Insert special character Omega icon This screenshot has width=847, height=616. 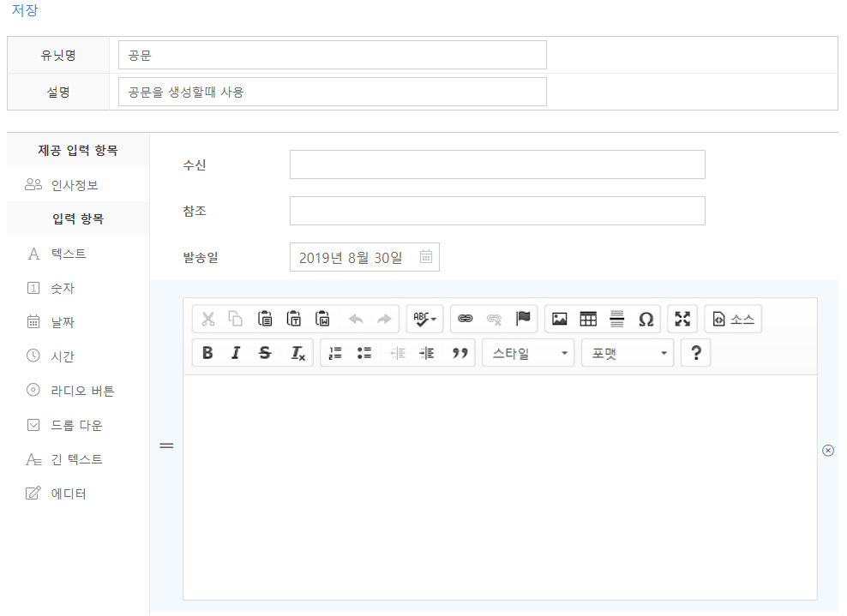pos(646,319)
